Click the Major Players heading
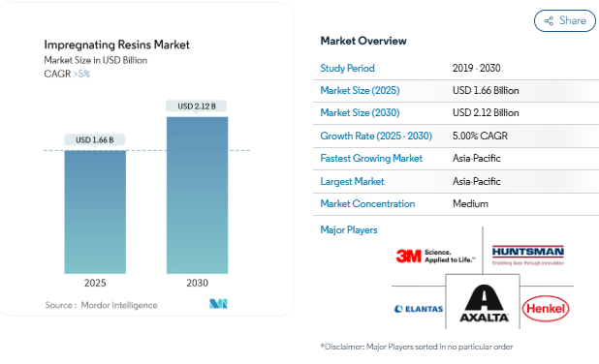Screen dimensions: 599x364 (x=349, y=229)
